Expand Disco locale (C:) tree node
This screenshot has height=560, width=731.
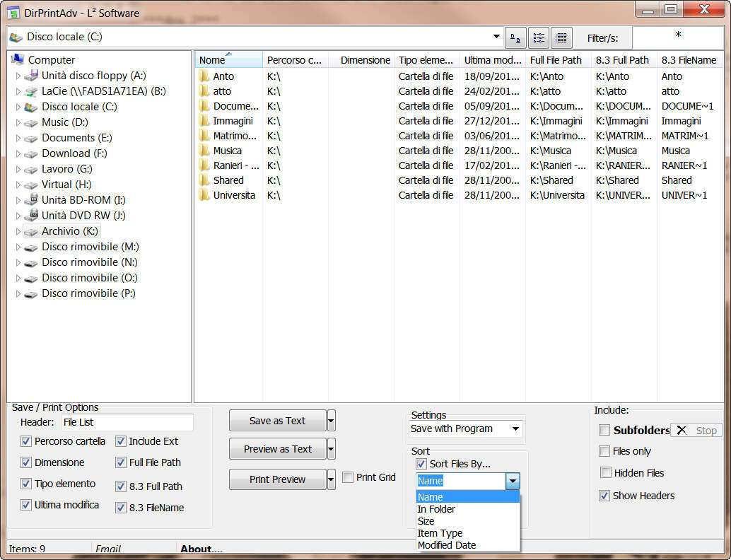tap(18, 107)
